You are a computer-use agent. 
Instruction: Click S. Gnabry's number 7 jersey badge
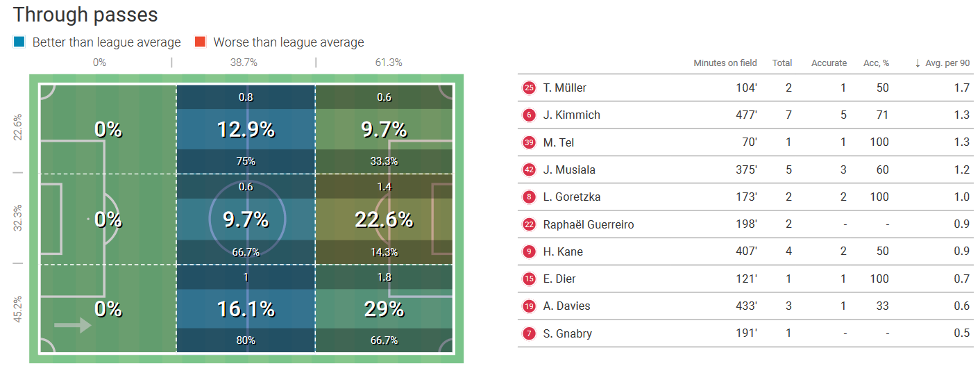[530, 333]
